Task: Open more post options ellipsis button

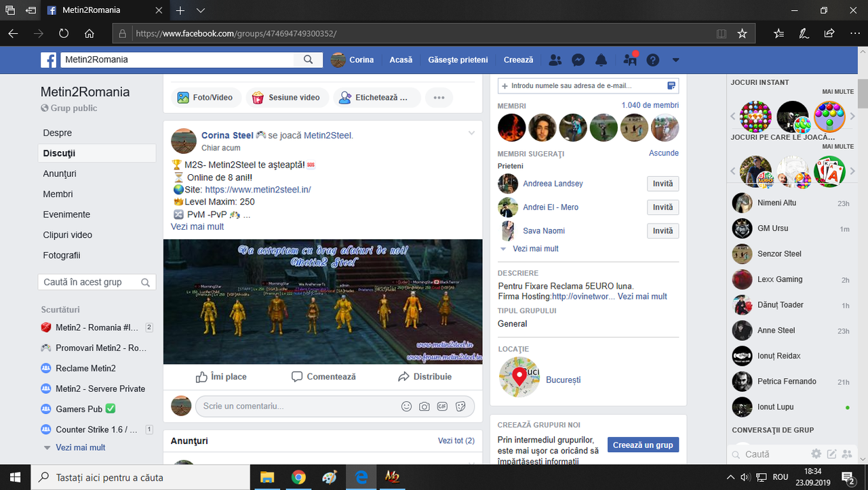Action: pyautogui.click(x=439, y=98)
